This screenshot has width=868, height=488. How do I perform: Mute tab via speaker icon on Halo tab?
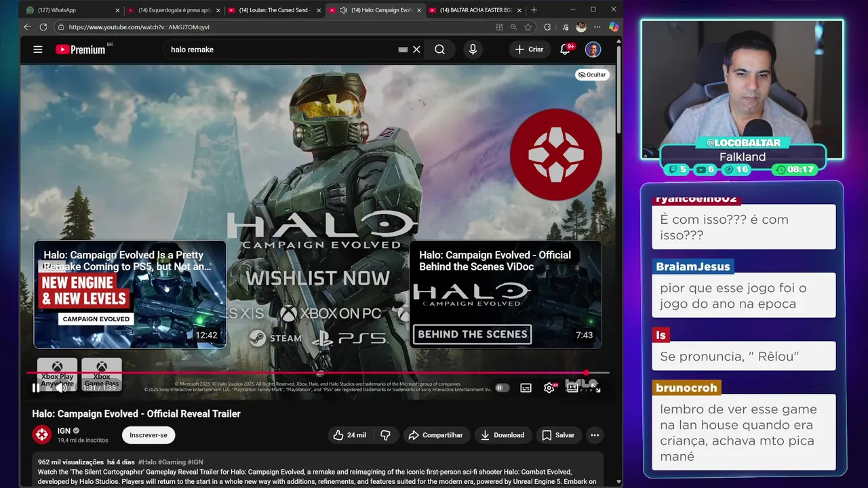pyautogui.click(x=343, y=10)
